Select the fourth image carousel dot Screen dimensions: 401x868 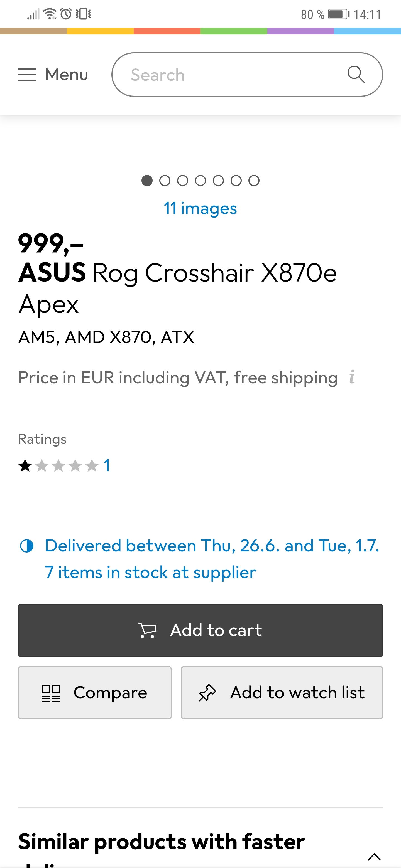click(x=200, y=181)
